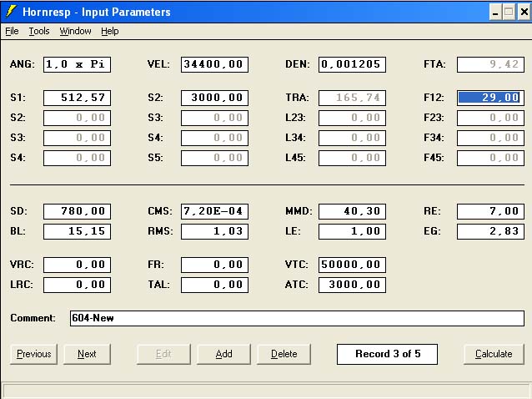Minimize the Hornresp window

click(x=495, y=13)
